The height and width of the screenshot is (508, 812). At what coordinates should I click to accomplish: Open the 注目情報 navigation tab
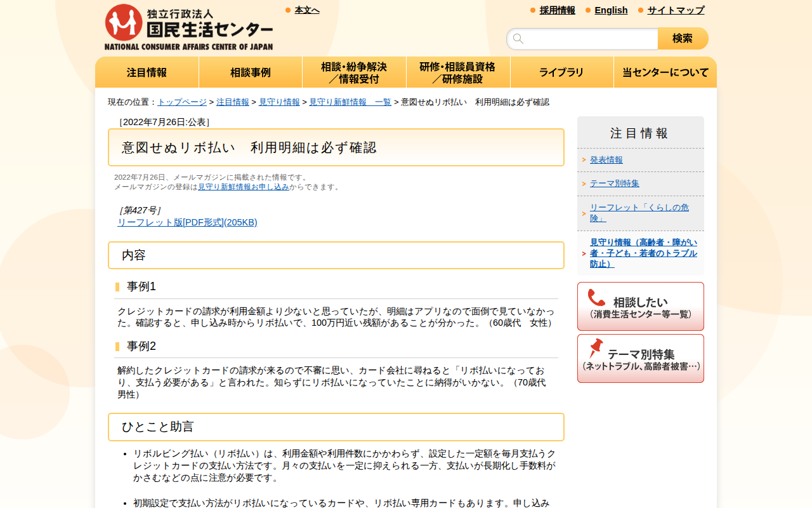coord(147,72)
